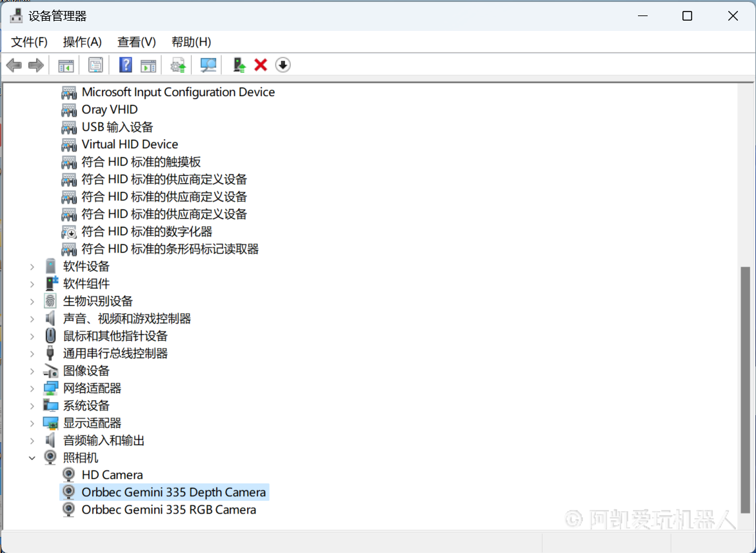Image resolution: width=756 pixels, height=553 pixels.
Task: Uninstall device using red X icon
Action: (261, 65)
